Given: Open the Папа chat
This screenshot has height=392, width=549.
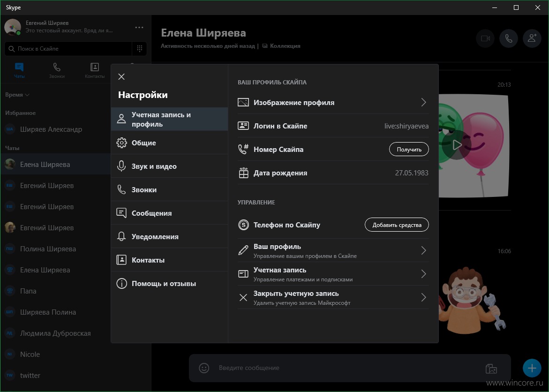Looking at the screenshot, I should 55,291.
